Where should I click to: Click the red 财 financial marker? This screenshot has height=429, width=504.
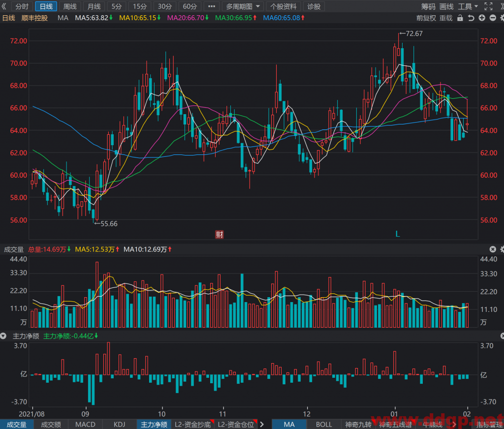tap(220, 234)
